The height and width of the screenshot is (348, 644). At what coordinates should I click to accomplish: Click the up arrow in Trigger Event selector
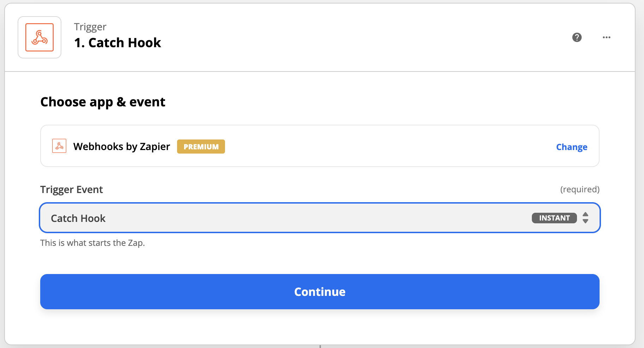pyautogui.click(x=585, y=214)
